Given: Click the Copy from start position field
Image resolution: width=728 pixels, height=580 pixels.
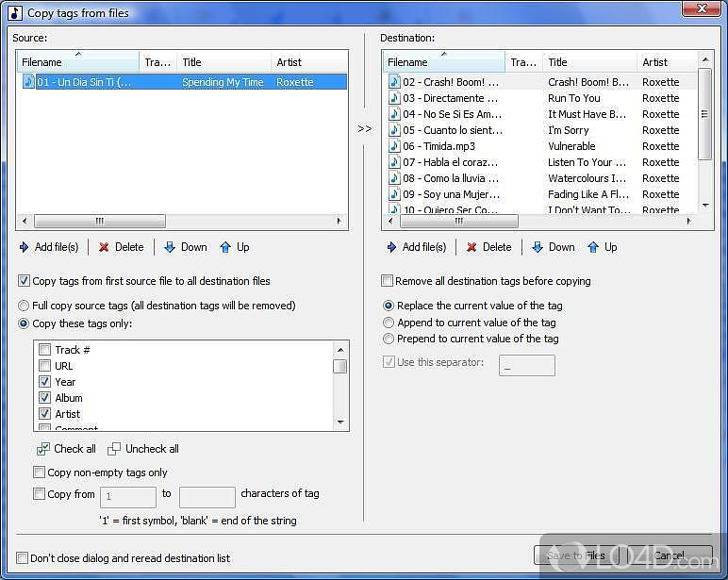Looking at the screenshot, I should pyautogui.click(x=128, y=497).
